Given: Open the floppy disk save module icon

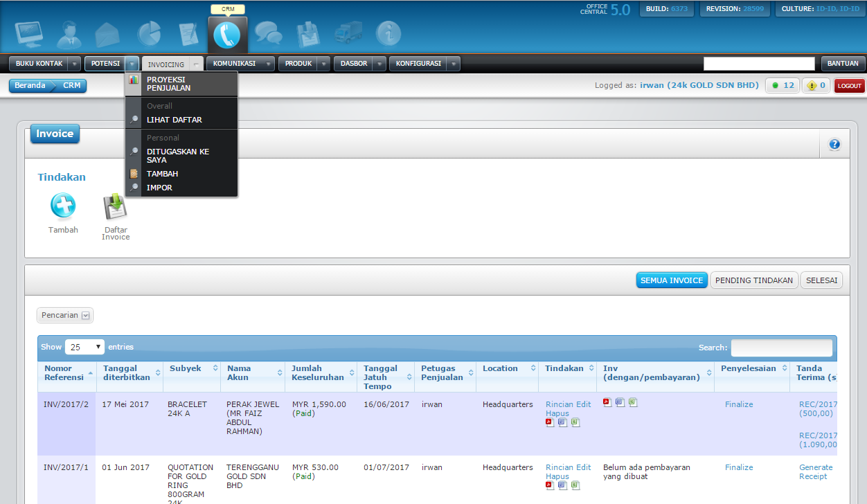Looking at the screenshot, I should [x=307, y=34].
